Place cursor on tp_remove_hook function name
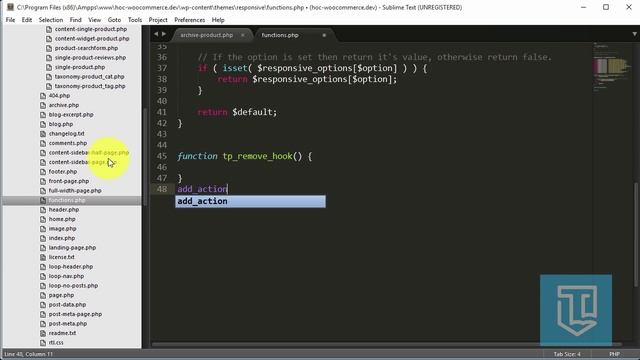 (257, 156)
